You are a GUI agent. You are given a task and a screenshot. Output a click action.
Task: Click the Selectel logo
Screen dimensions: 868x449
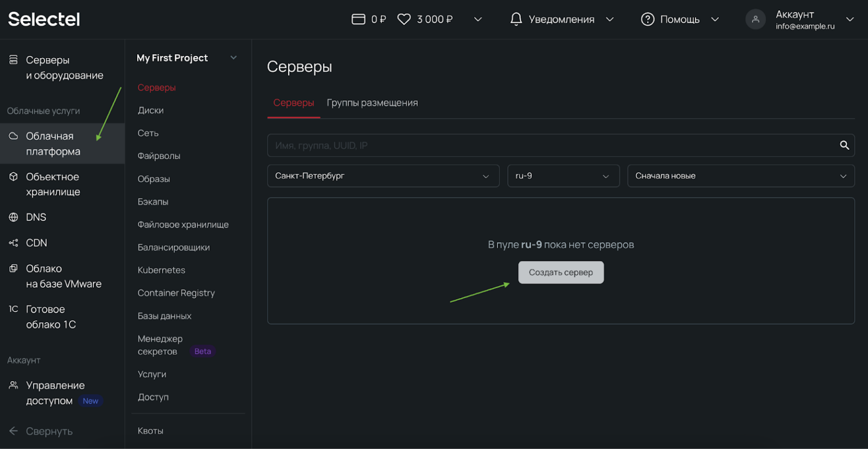(44, 19)
